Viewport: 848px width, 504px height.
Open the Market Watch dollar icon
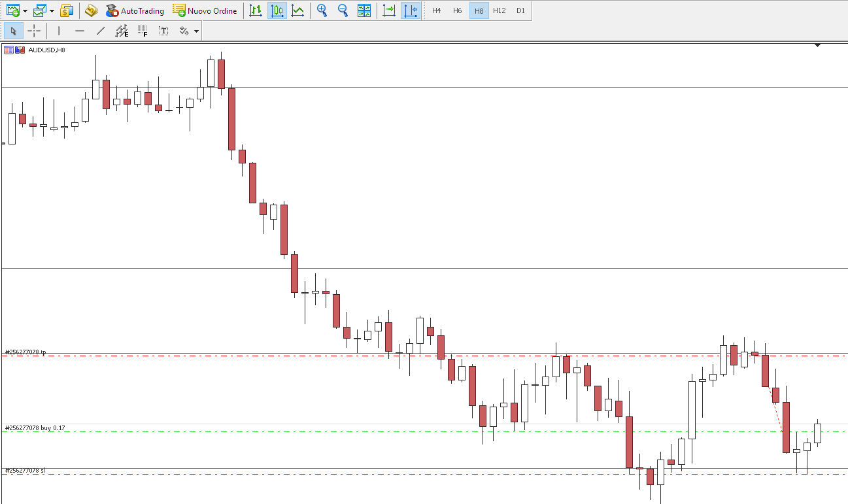67,10
